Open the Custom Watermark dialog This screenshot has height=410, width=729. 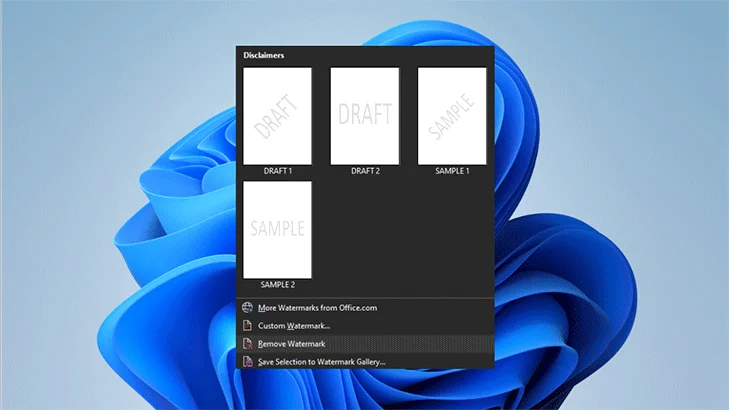(365, 326)
